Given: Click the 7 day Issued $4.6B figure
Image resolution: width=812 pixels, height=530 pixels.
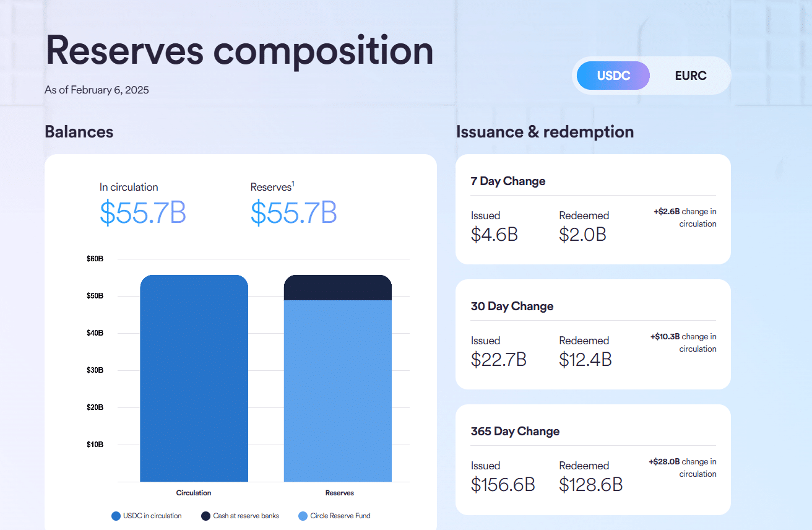Looking at the screenshot, I should point(495,235).
